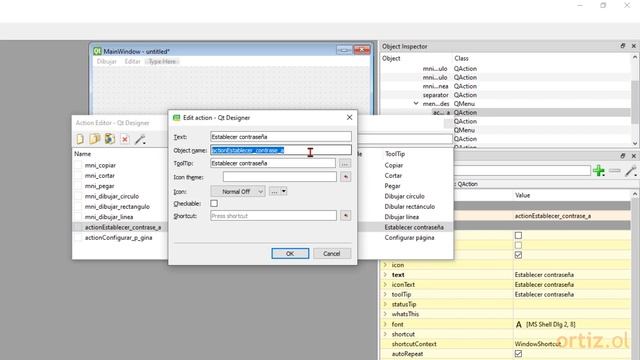Open Editar menu in MainWindow form
The height and width of the screenshot is (360, 640).
(x=132, y=62)
